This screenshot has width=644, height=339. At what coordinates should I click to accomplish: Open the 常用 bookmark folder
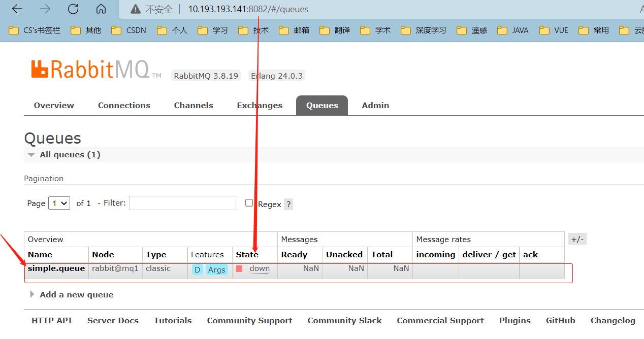click(594, 30)
